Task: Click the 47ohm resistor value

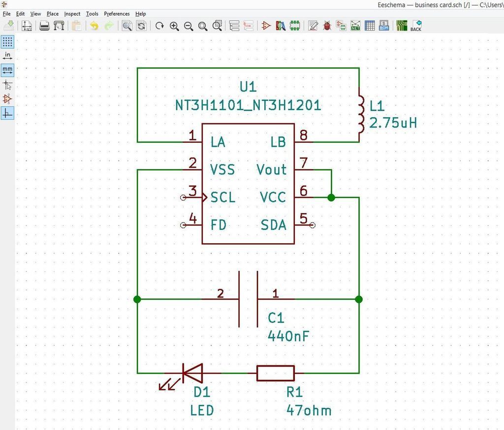Action: (309, 410)
